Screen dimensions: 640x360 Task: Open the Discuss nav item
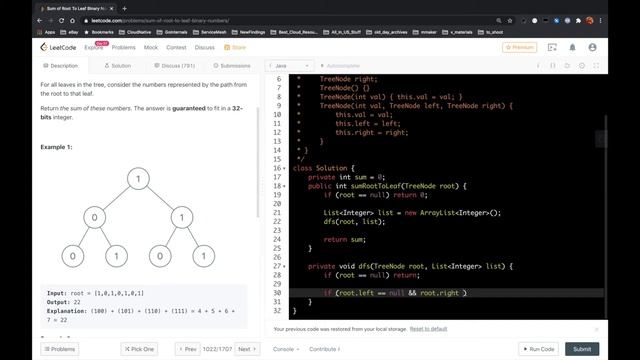[x=204, y=47]
